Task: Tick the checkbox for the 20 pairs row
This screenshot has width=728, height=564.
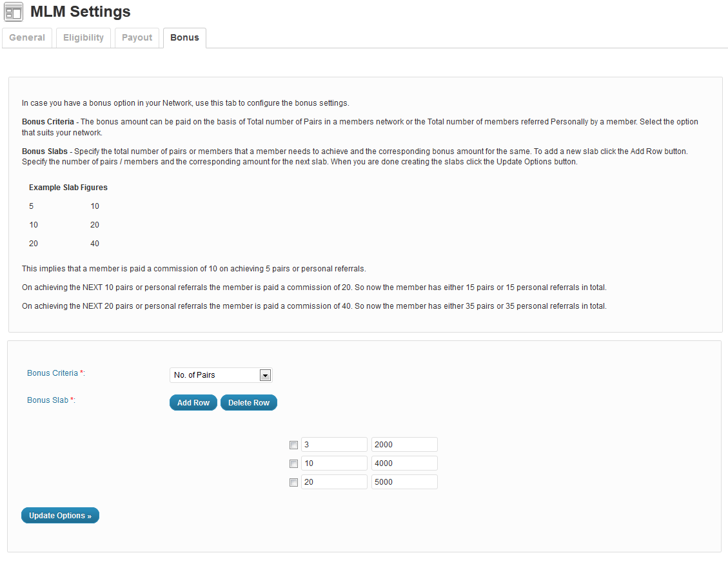Action: pos(293,482)
